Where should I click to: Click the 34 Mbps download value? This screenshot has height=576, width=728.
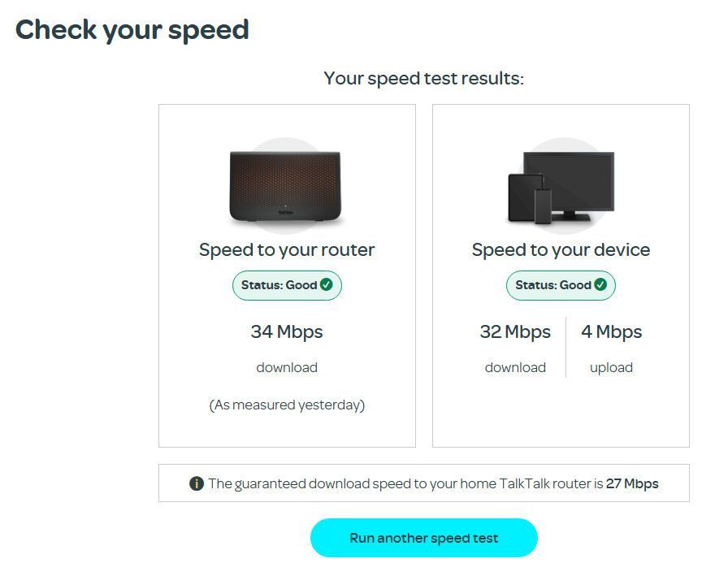(286, 331)
